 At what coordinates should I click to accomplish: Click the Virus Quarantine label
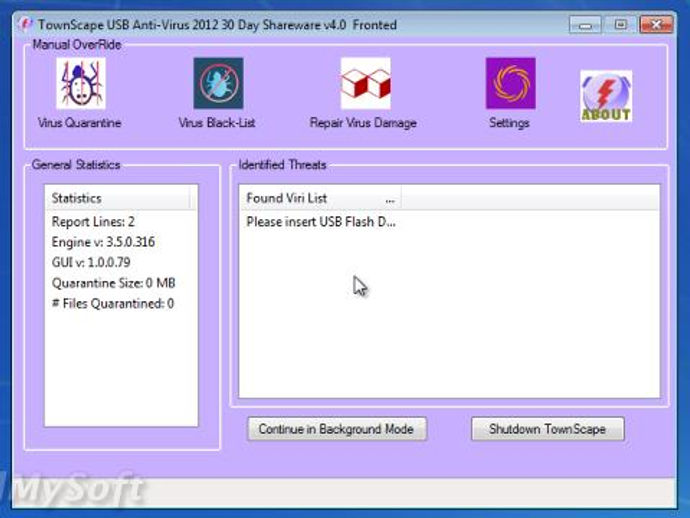79,123
